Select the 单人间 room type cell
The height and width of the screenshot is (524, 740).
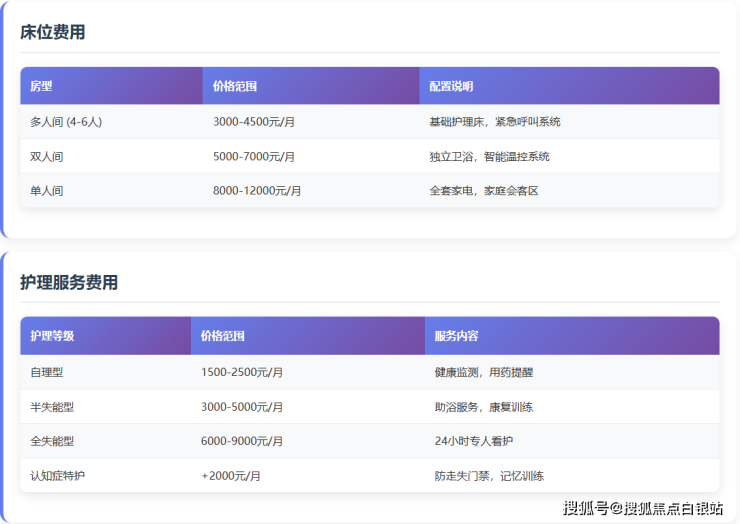47,191
